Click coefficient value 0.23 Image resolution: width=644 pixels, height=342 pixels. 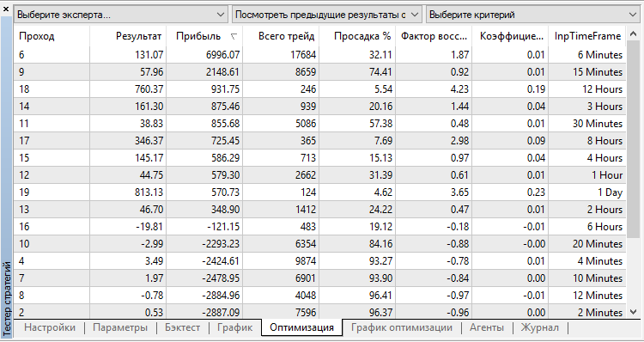pyautogui.click(x=536, y=192)
